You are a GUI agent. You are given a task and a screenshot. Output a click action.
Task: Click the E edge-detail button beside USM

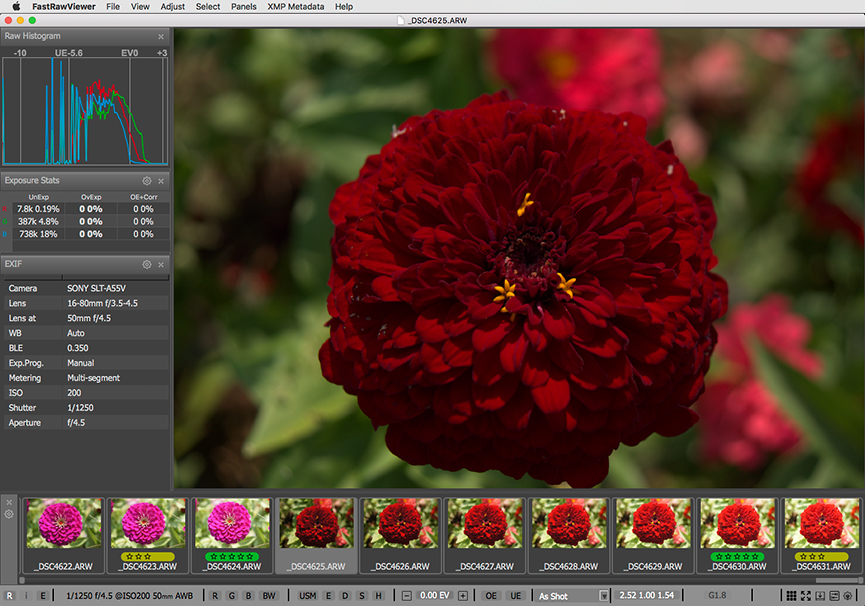pos(329,596)
